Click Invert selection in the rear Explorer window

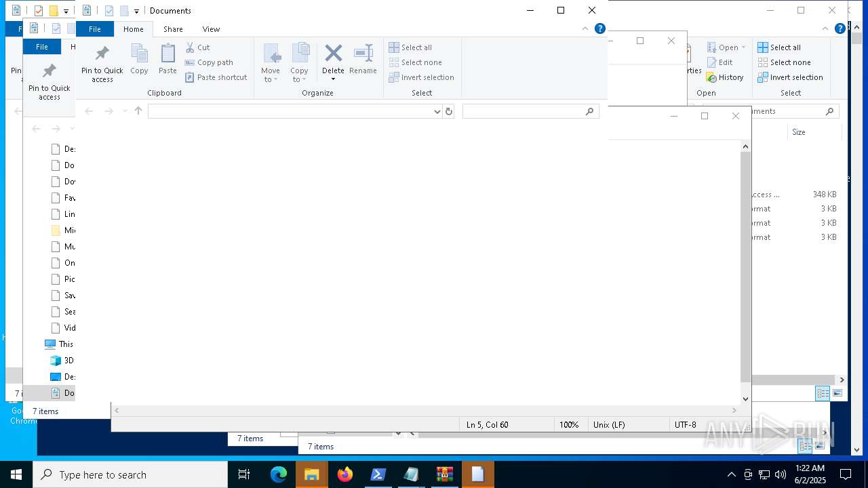pos(790,77)
